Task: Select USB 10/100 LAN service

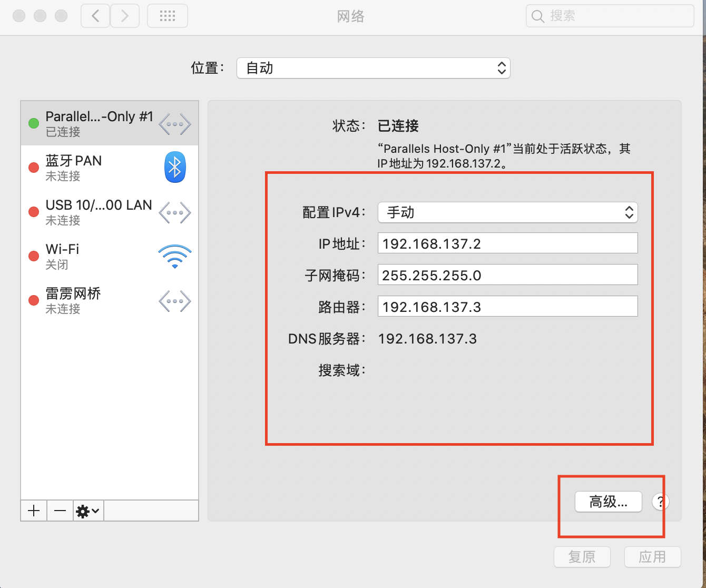Action: (x=110, y=212)
